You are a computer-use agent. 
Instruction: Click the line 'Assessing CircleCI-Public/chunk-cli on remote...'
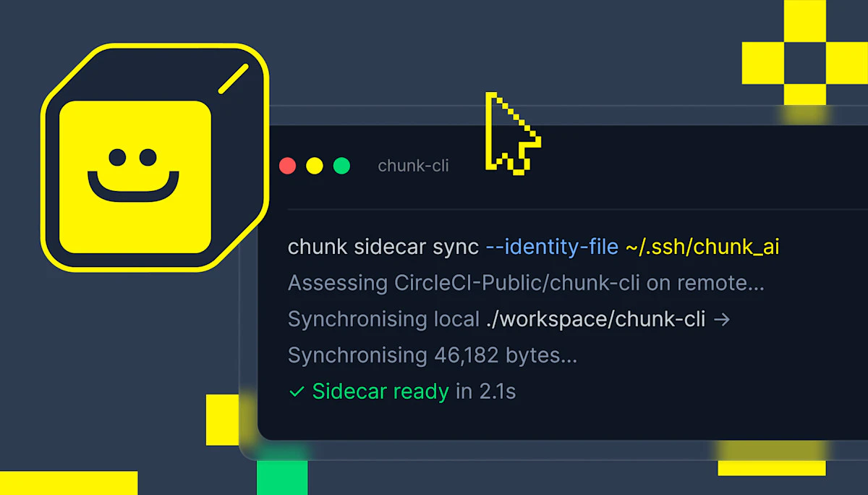point(526,283)
